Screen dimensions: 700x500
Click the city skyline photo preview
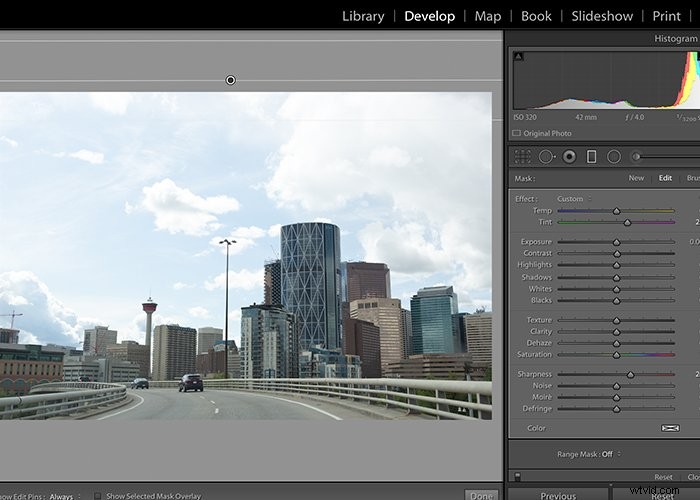[246, 256]
